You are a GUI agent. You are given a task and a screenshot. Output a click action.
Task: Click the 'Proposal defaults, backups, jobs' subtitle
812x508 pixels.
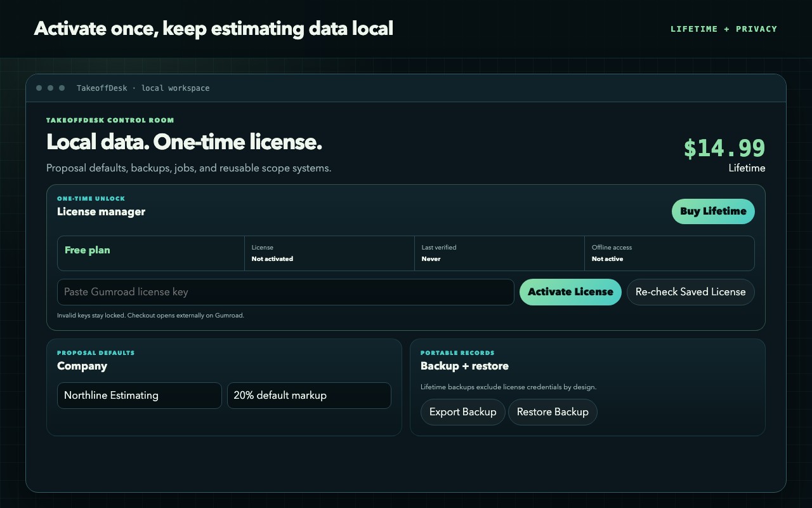point(188,168)
